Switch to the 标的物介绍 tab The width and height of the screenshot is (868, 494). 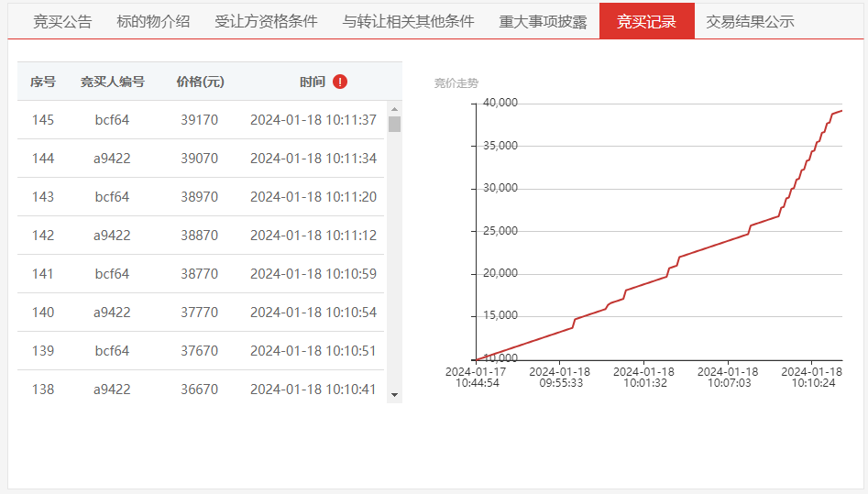point(153,22)
